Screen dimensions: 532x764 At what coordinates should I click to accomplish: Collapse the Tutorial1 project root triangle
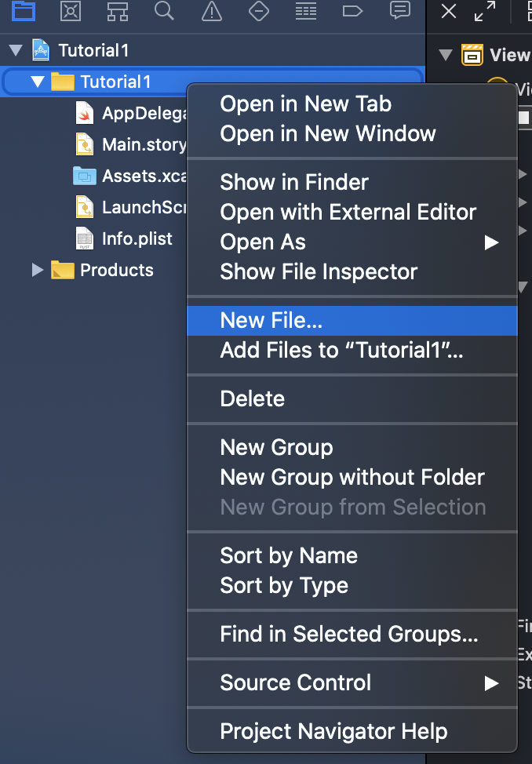click(16, 50)
